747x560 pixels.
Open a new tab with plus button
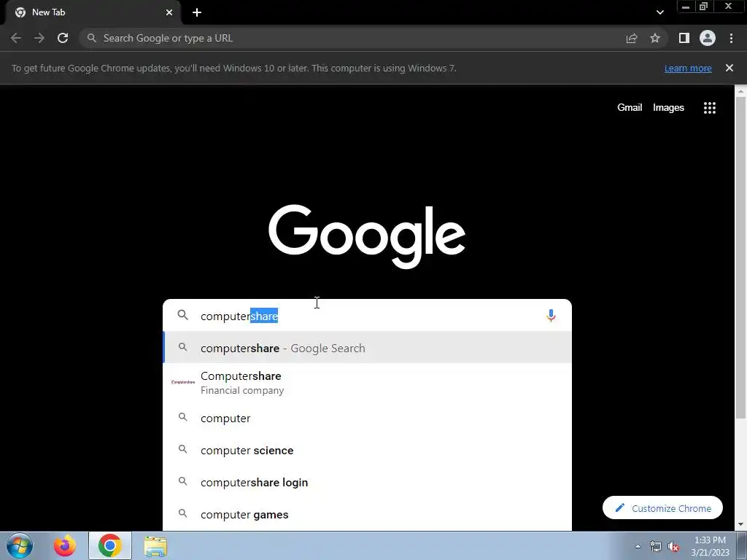point(197,12)
